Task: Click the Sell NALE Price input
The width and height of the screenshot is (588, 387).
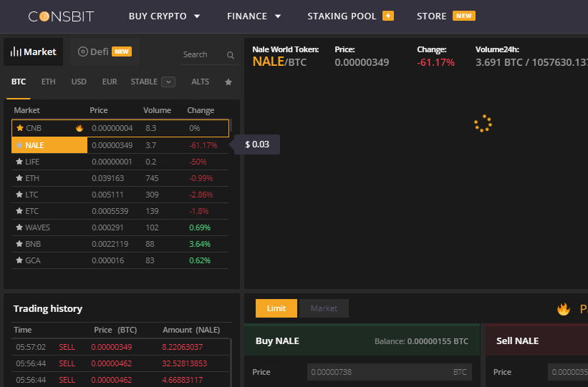Action: tap(568, 372)
